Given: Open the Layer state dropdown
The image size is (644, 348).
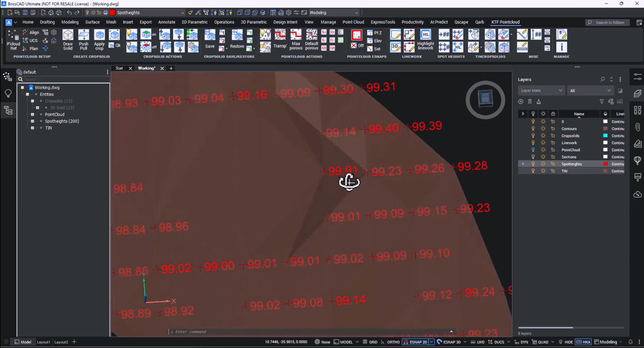Looking at the screenshot, I should (x=541, y=91).
